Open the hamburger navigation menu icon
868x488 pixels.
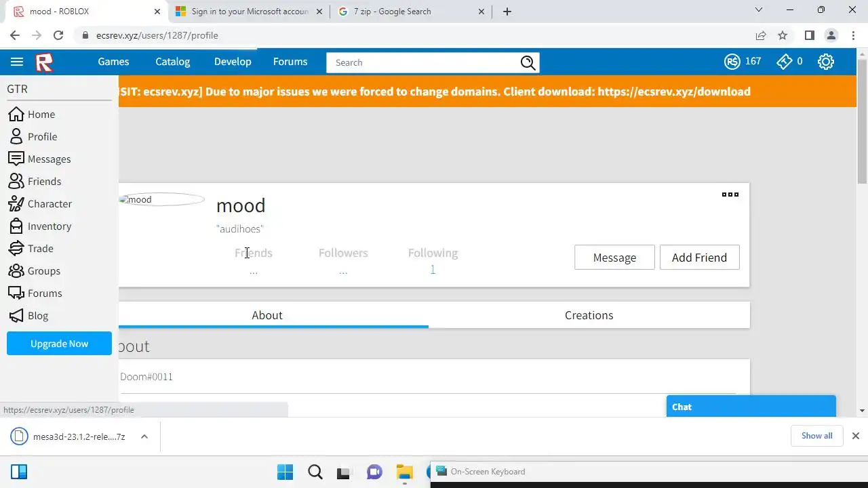(x=17, y=62)
